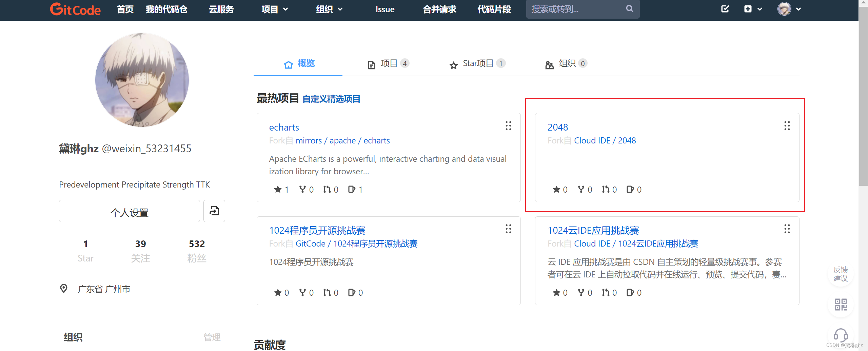868x351 pixels.
Task: Click the 管理 link beside 组织
Action: (x=212, y=337)
